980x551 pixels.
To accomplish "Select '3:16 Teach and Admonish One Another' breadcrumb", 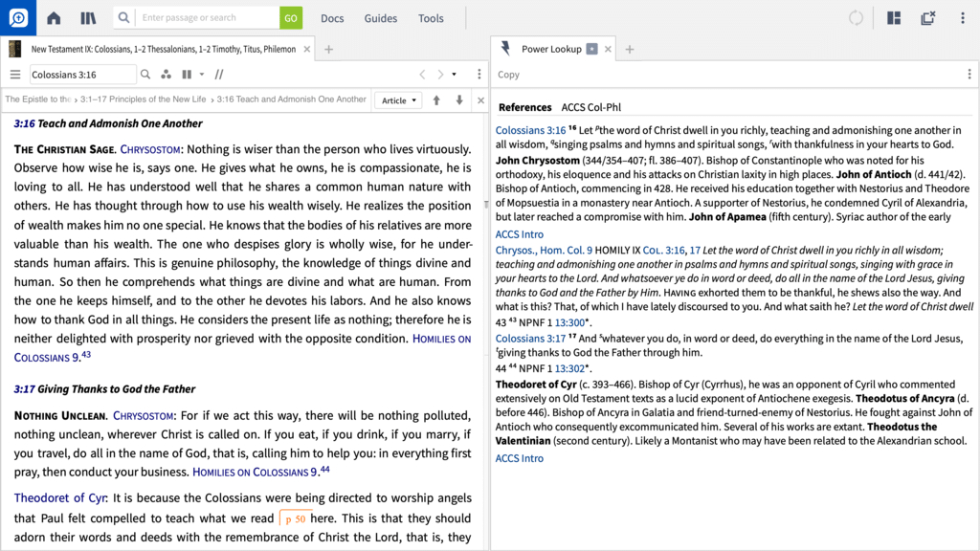I will [291, 99].
